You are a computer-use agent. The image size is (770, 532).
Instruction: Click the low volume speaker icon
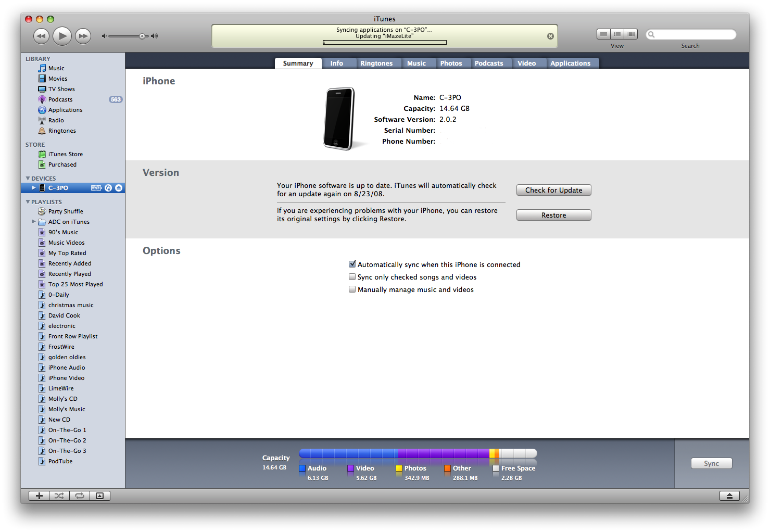[x=104, y=36]
